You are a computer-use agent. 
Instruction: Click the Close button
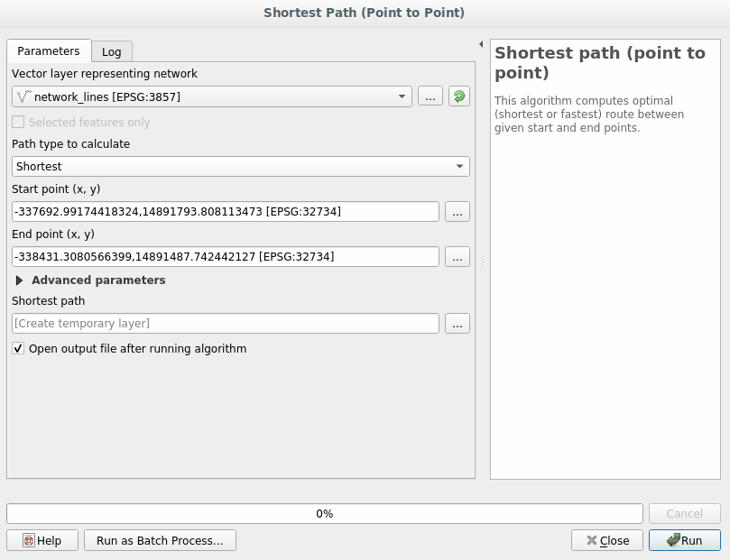[x=607, y=540]
